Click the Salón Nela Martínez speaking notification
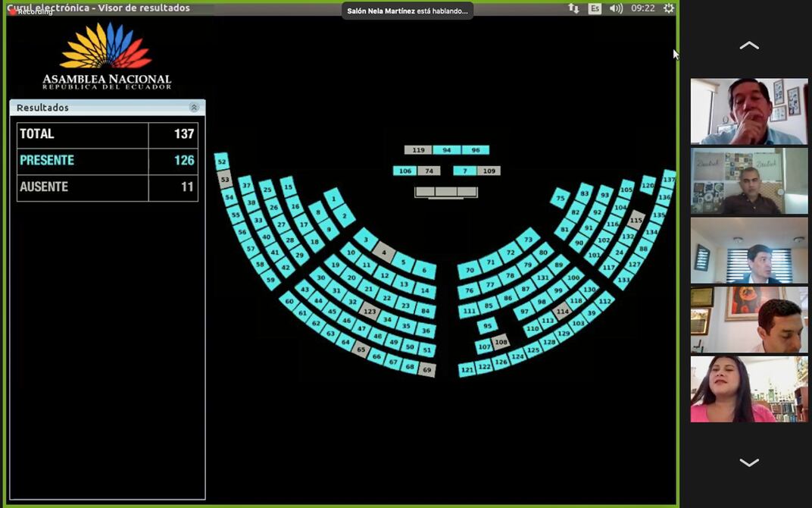812x508 pixels. [407, 11]
